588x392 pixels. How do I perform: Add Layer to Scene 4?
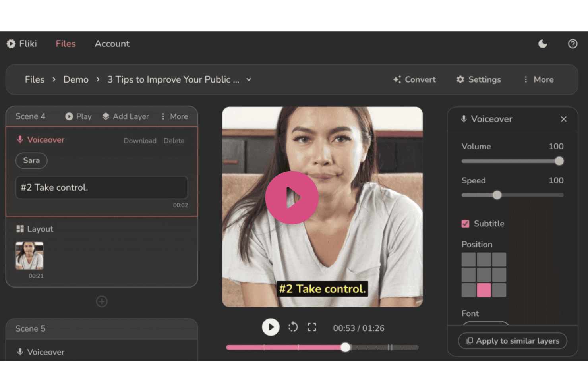click(x=126, y=116)
